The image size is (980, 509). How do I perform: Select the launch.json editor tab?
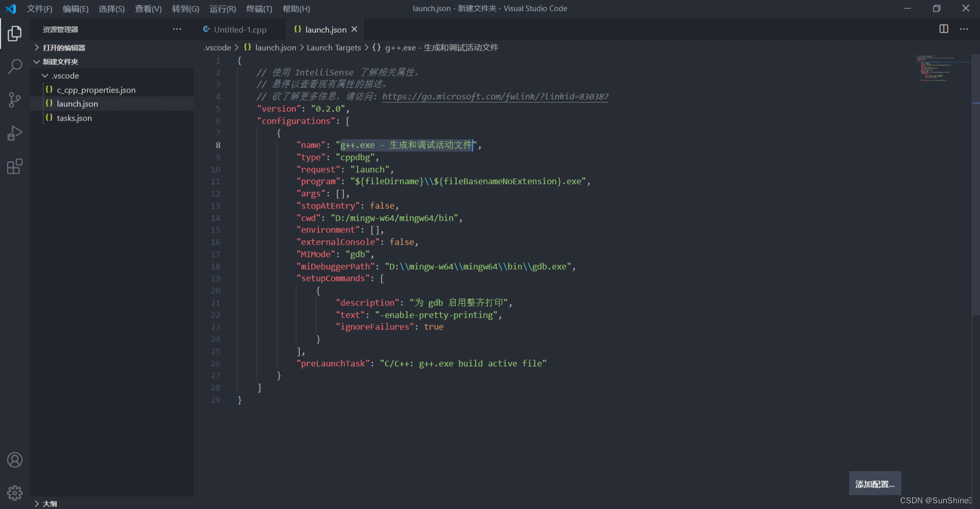click(x=325, y=30)
